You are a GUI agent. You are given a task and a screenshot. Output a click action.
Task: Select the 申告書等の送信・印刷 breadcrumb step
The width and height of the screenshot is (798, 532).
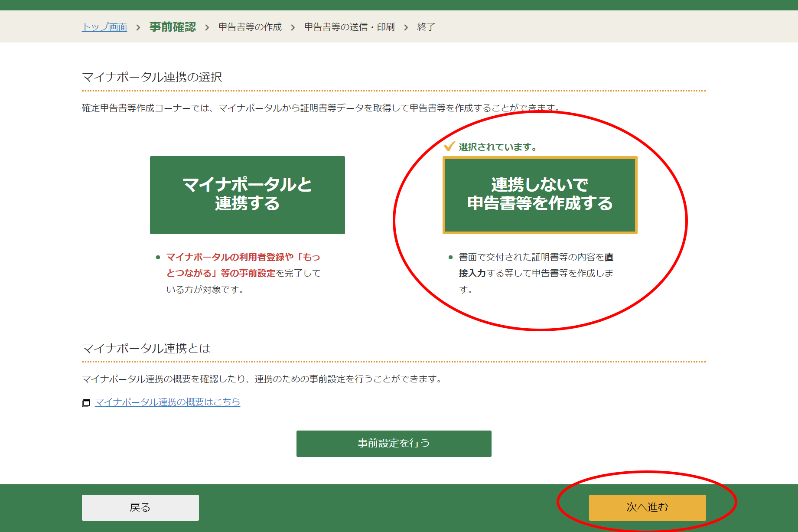click(x=349, y=27)
